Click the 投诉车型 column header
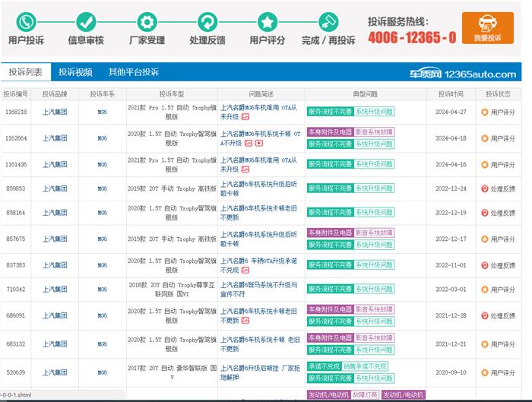 pyautogui.click(x=172, y=94)
